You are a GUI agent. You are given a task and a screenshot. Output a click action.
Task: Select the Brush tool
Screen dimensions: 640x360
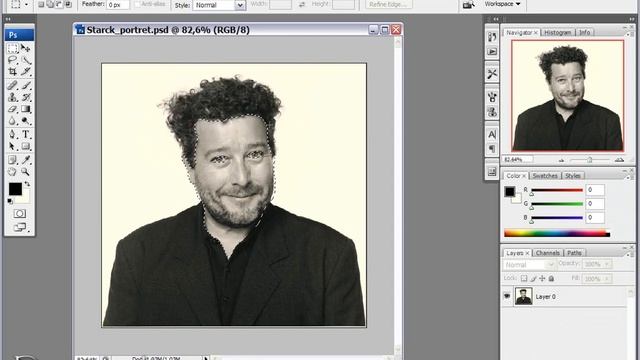coord(26,85)
